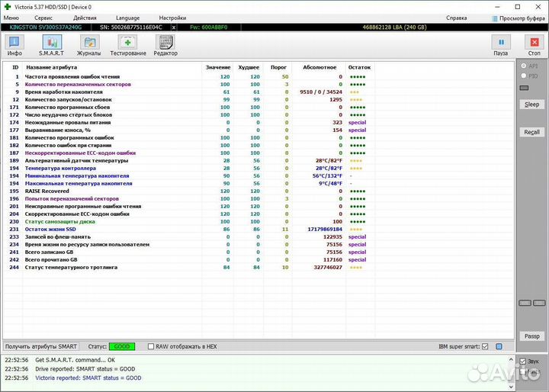The width and height of the screenshot is (549, 392).
Task: Open the Настройки settings menu
Action: [x=172, y=17]
